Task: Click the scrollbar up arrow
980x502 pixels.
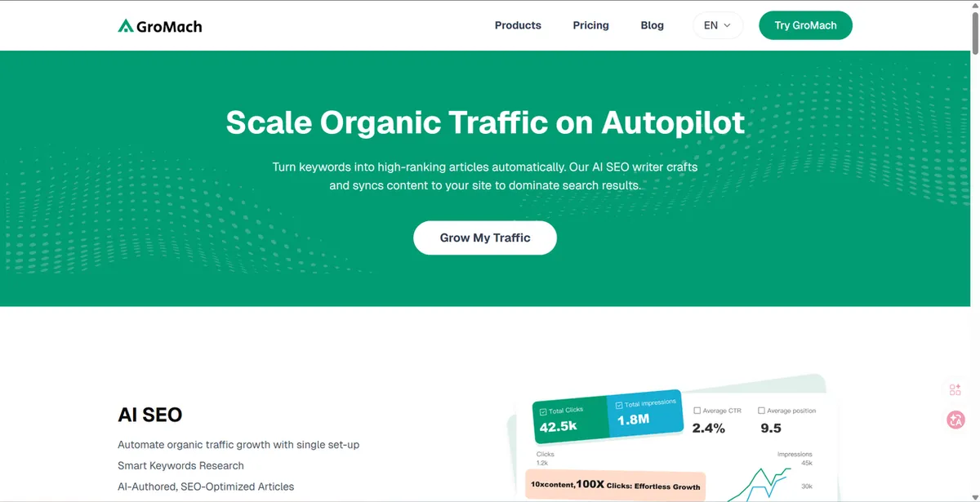Action: point(975,6)
